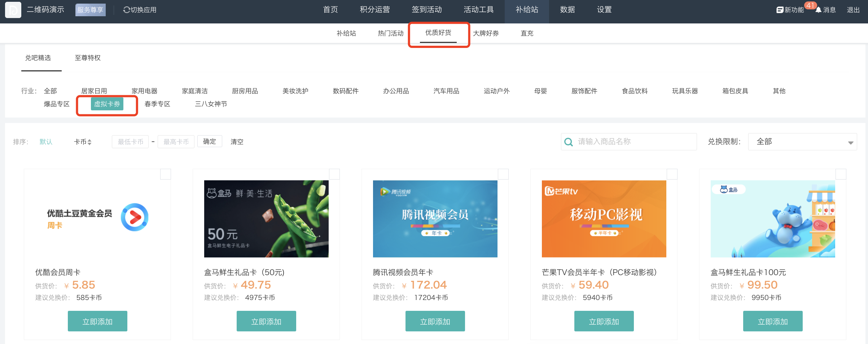The width and height of the screenshot is (868, 344).
Task: Open the 首页 menu
Action: pos(330,10)
